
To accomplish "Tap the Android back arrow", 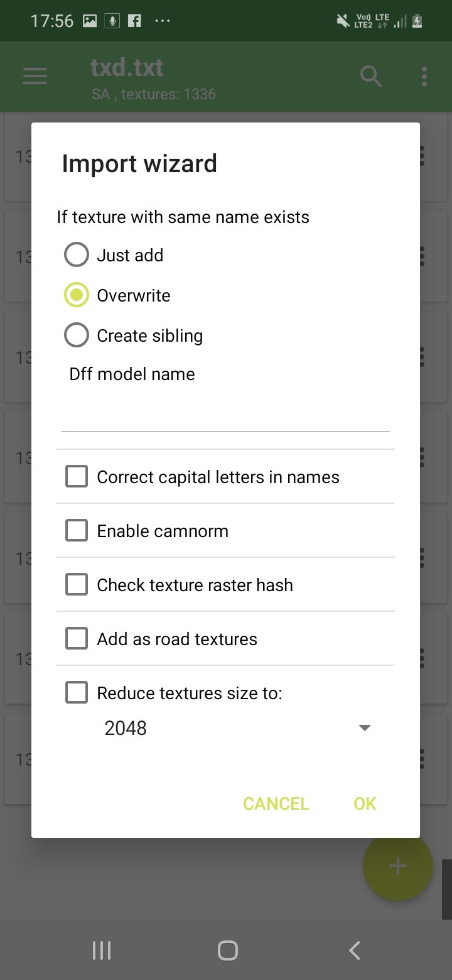I will click(354, 950).
